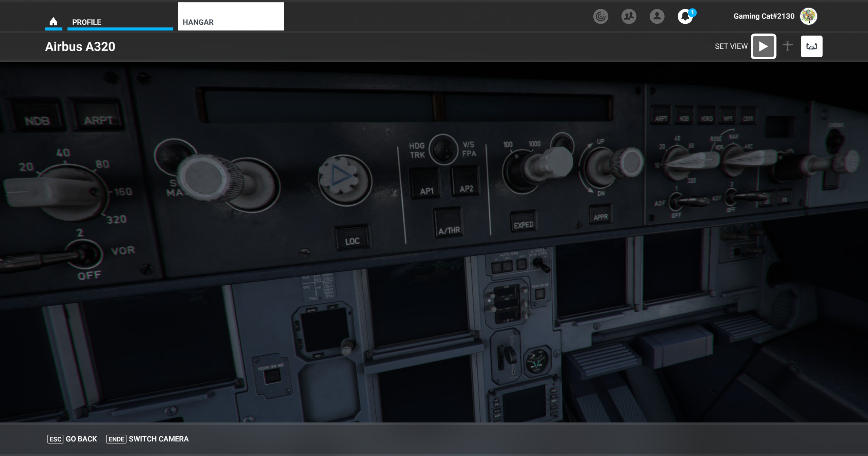
Task: Select the cockpit view icon
Action: pos(811,46)
